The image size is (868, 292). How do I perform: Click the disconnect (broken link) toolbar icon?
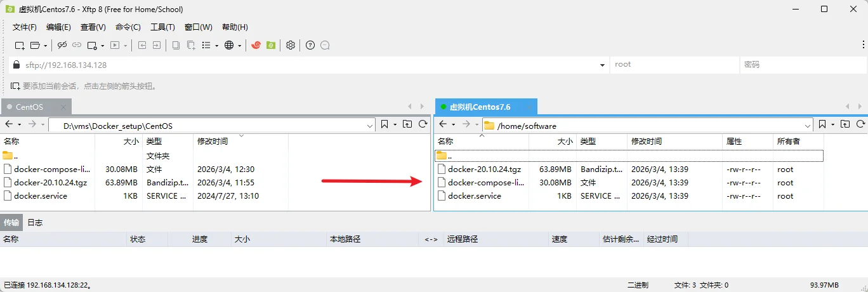pos(62,45)
